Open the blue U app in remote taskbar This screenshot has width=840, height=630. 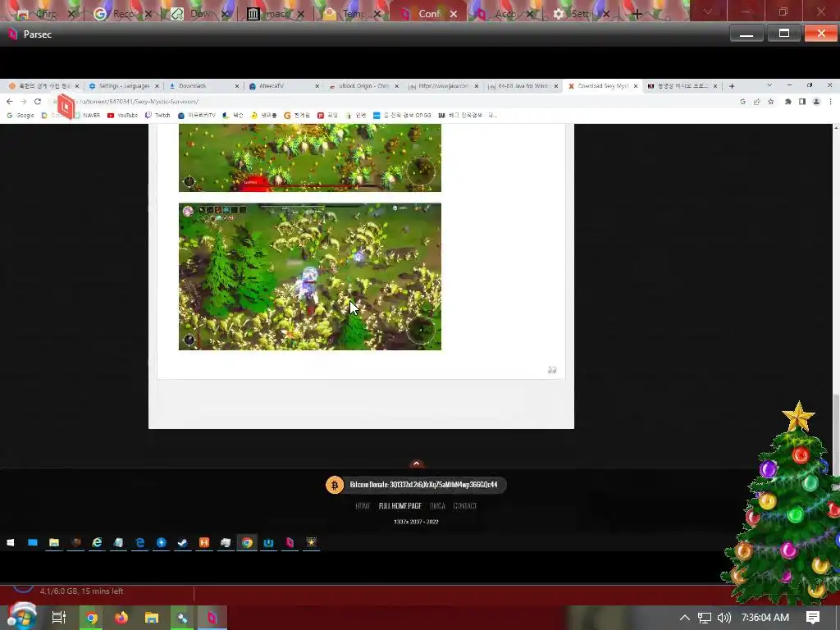[268, 543]
